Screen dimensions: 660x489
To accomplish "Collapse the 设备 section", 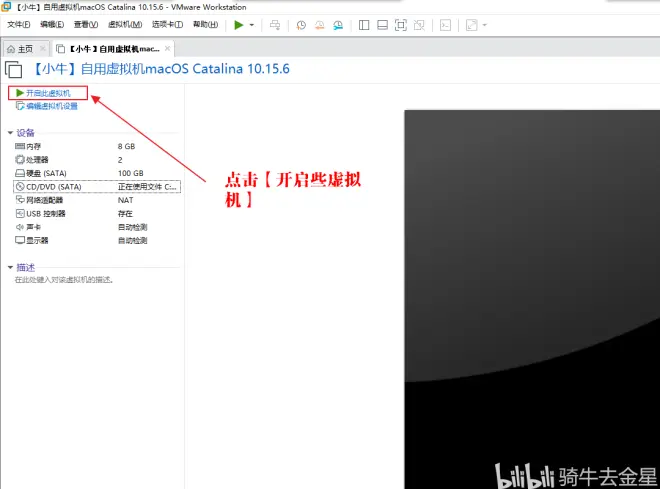I will [10, 133].
